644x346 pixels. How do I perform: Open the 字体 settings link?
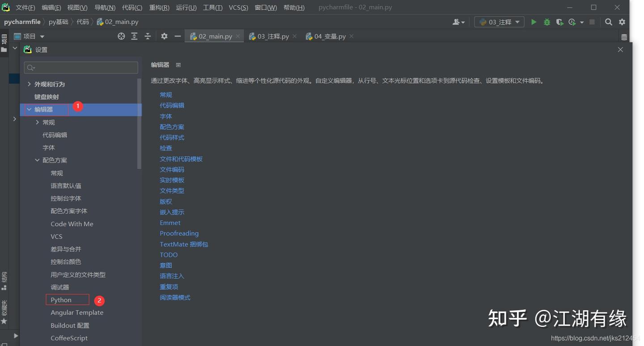tap(165, 116)
